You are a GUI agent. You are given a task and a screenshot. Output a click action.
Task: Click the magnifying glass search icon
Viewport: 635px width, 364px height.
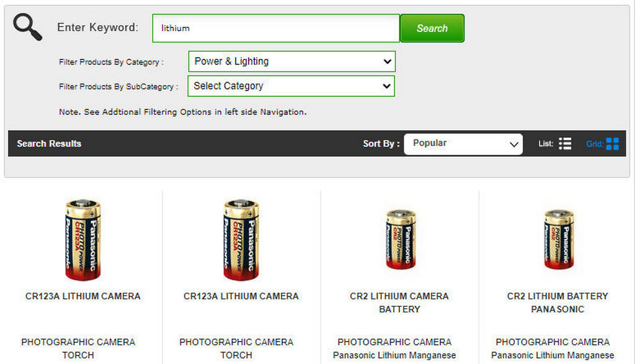tap(27, 27)
